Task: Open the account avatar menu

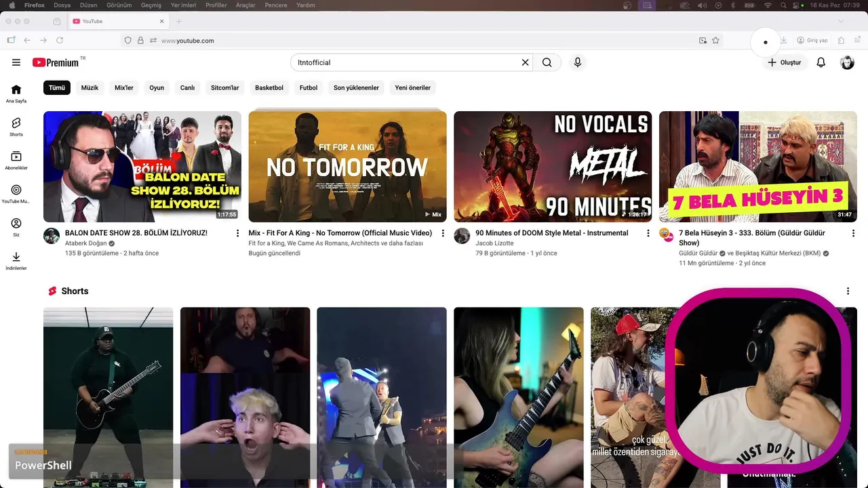Action: 847,62
